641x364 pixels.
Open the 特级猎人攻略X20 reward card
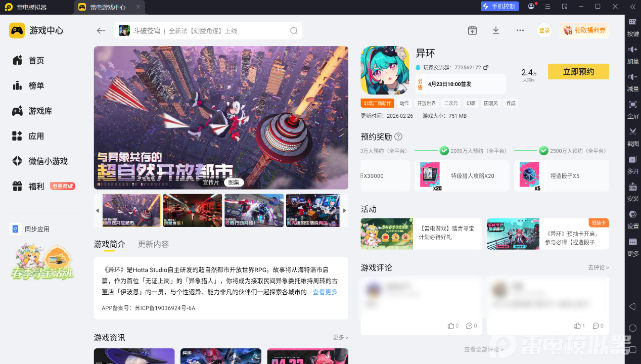click(462, 176)
